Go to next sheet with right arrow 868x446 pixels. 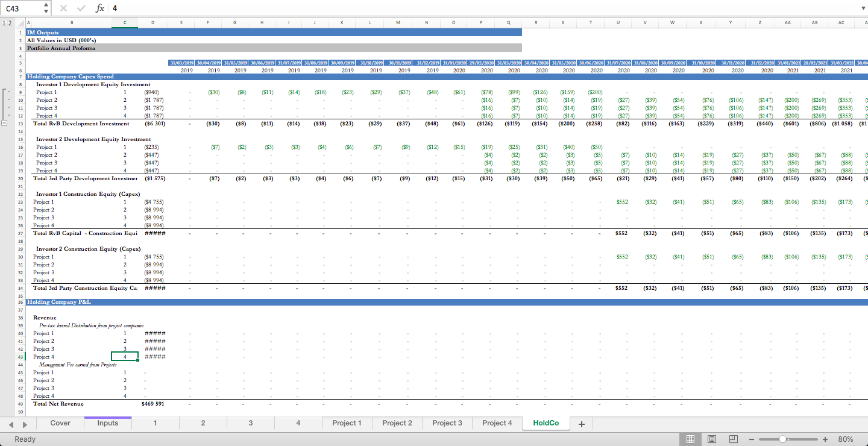(24, 424)
